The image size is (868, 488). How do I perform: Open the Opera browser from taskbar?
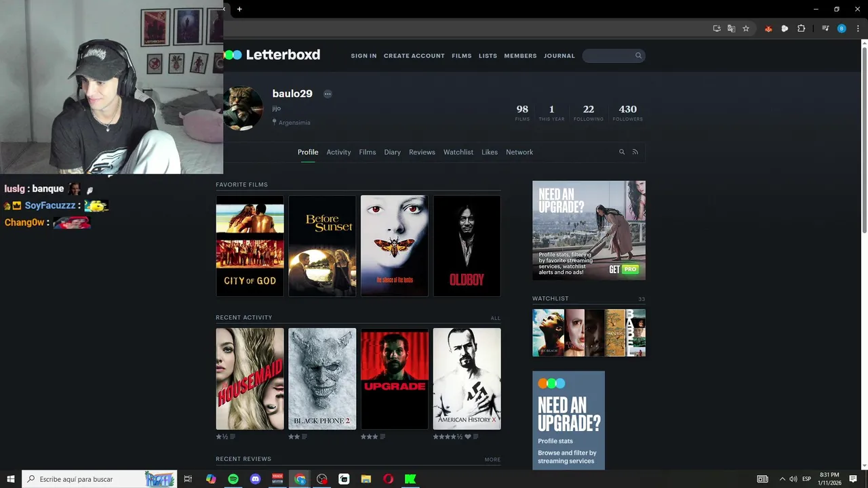click(388, 479)
